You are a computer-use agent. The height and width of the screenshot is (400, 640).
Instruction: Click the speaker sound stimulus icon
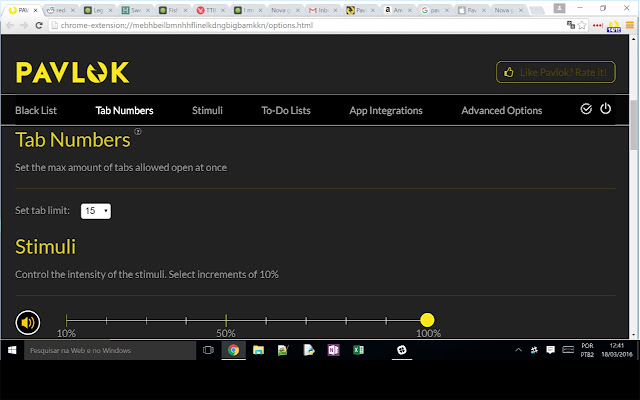tap(28, 322)
